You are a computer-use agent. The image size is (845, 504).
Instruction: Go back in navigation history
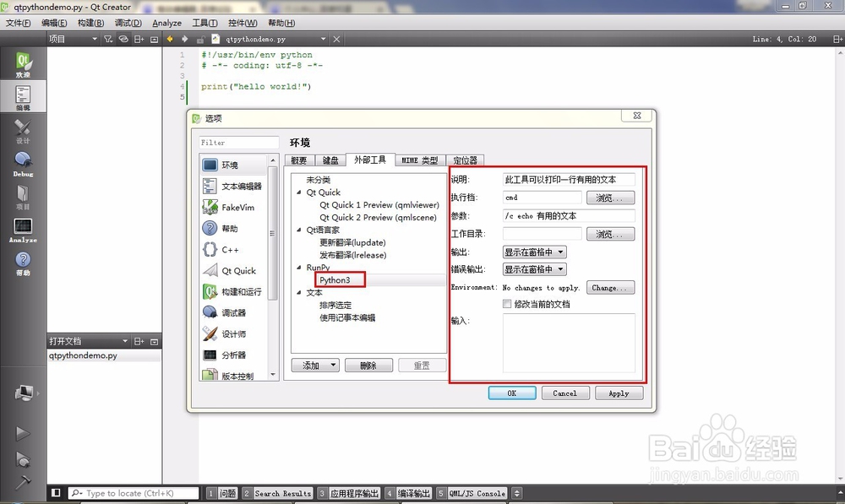(x=170, y=39)
